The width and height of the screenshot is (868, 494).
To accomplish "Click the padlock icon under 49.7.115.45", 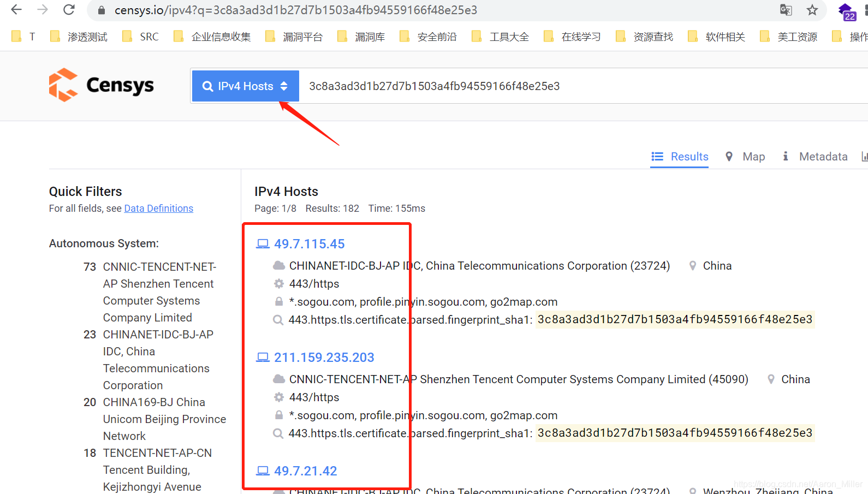I will 279,302.
